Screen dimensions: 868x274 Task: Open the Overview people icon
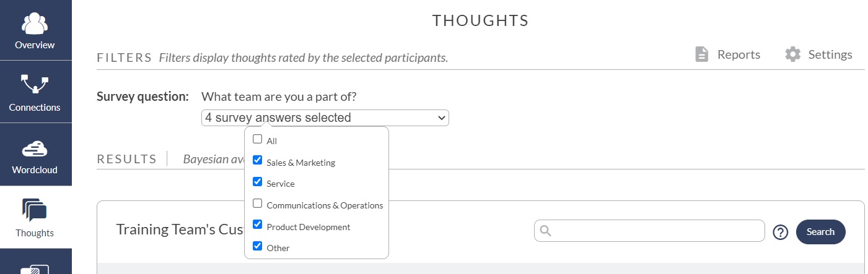coord(35,24)
